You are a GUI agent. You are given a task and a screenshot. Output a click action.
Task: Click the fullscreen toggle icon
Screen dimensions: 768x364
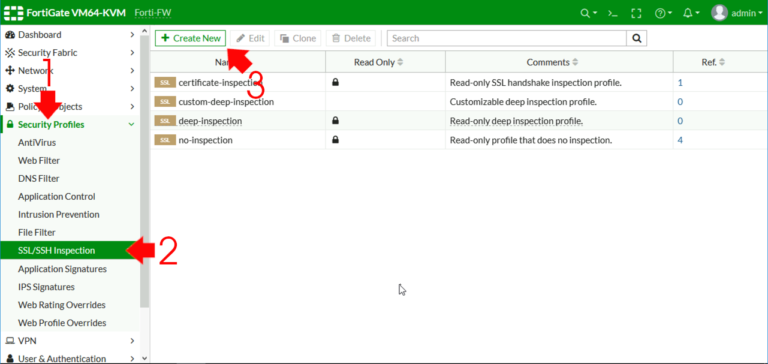[636, 13]
